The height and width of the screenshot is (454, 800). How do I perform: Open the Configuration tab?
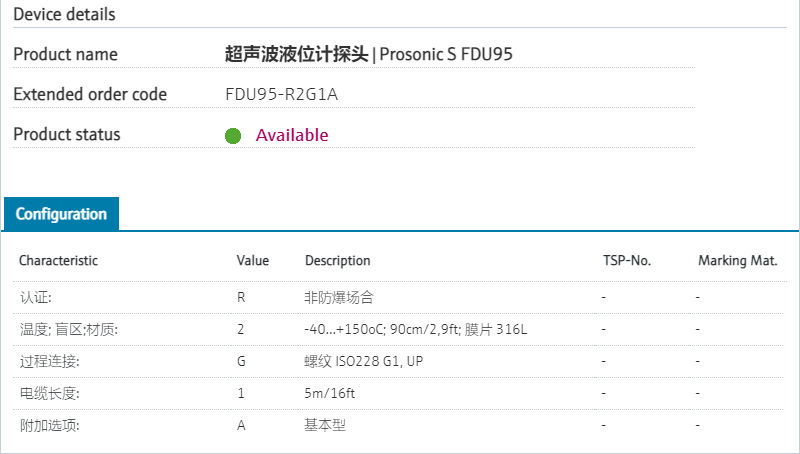click(61, 214)
